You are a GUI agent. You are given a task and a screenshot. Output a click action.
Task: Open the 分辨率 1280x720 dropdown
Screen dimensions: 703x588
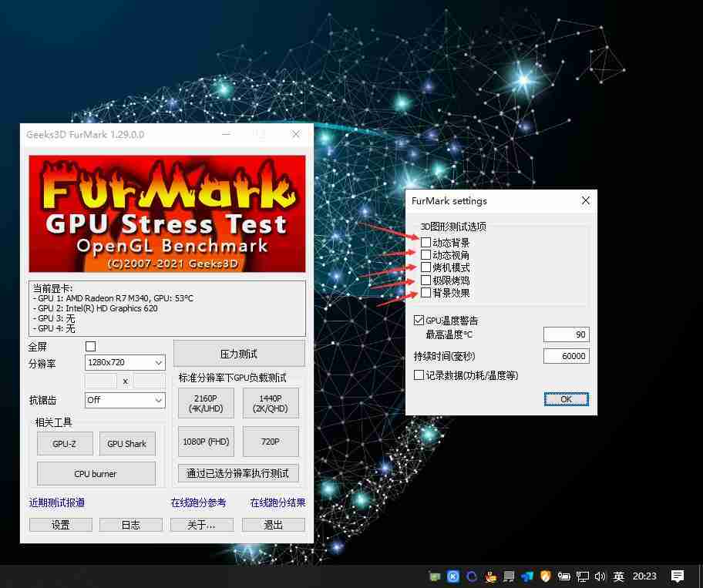click(x=125, y=362)
